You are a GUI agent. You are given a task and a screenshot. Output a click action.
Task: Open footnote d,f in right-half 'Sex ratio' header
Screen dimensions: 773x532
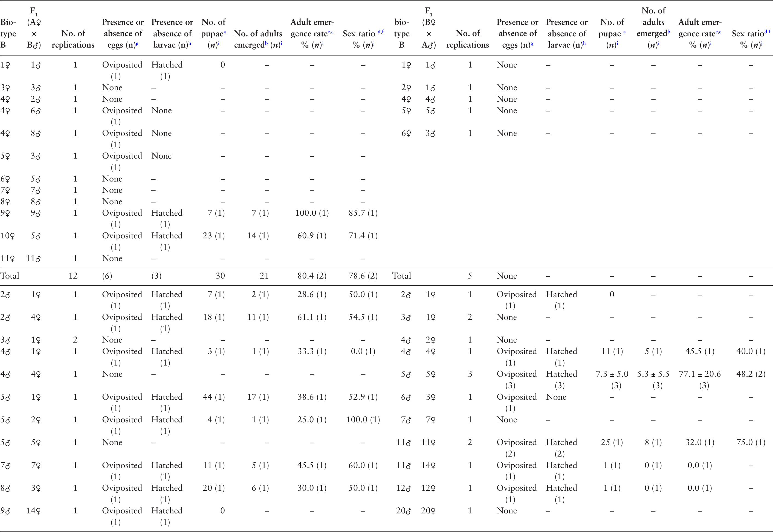(x=767, y=32)
